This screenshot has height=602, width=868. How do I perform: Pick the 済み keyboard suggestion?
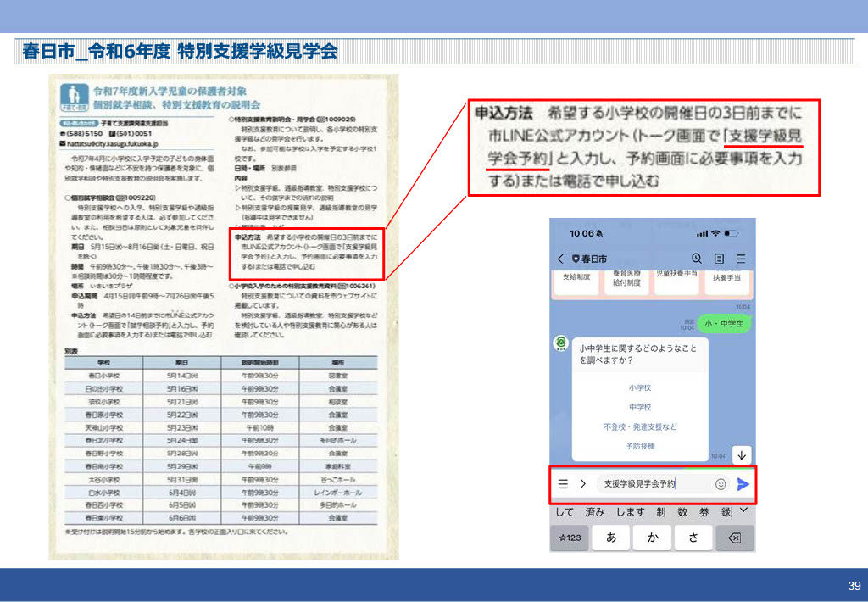point(594,512)
